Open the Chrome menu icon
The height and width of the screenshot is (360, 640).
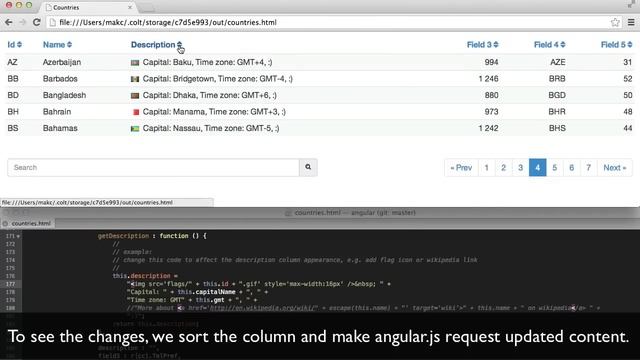coord(631,22)
